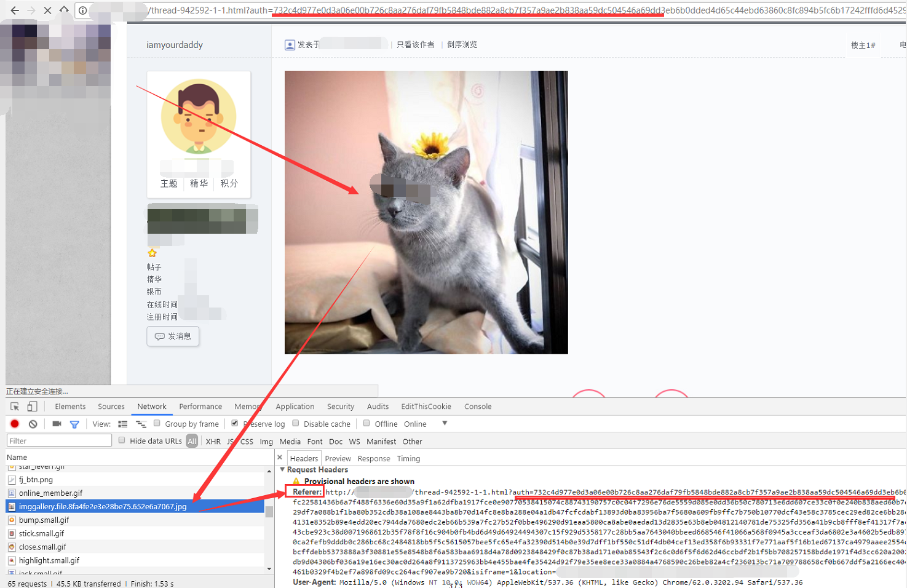Select the Headers tab of the request

click(304, 458)
